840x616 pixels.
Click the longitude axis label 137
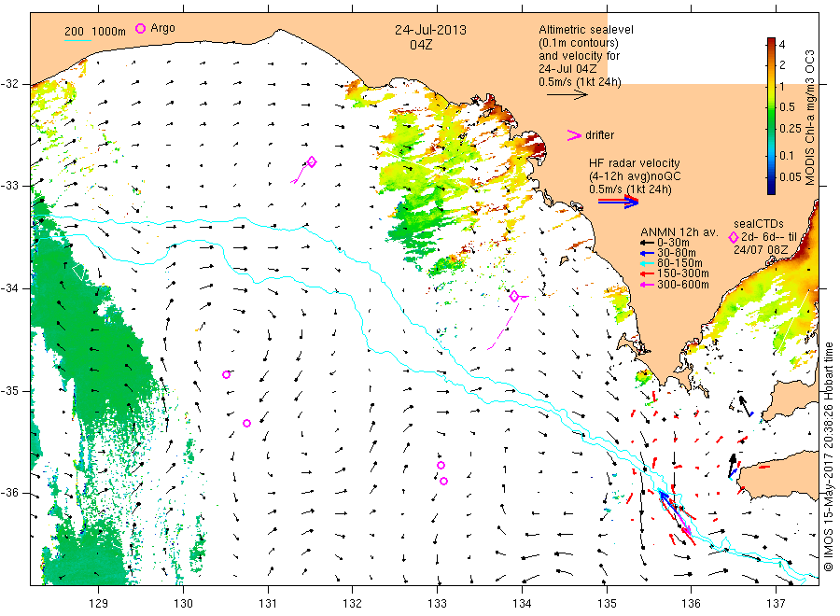[x=776, y=603]
